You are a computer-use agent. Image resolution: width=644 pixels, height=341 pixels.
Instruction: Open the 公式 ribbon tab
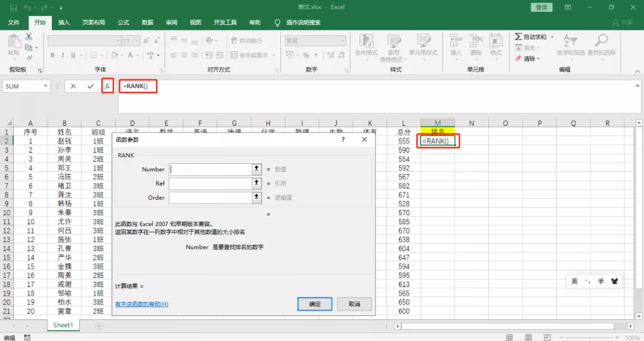click(x=123, y=23)
